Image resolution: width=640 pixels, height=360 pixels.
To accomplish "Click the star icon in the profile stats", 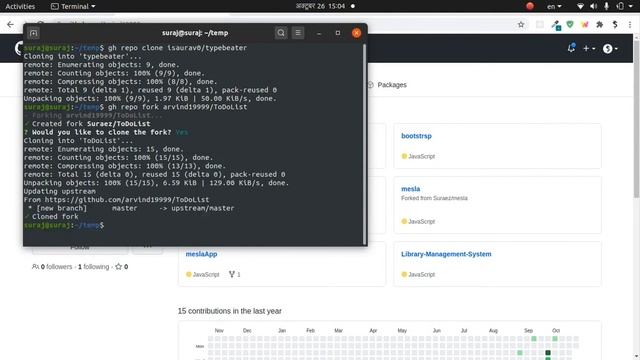I will click(119, 267).
